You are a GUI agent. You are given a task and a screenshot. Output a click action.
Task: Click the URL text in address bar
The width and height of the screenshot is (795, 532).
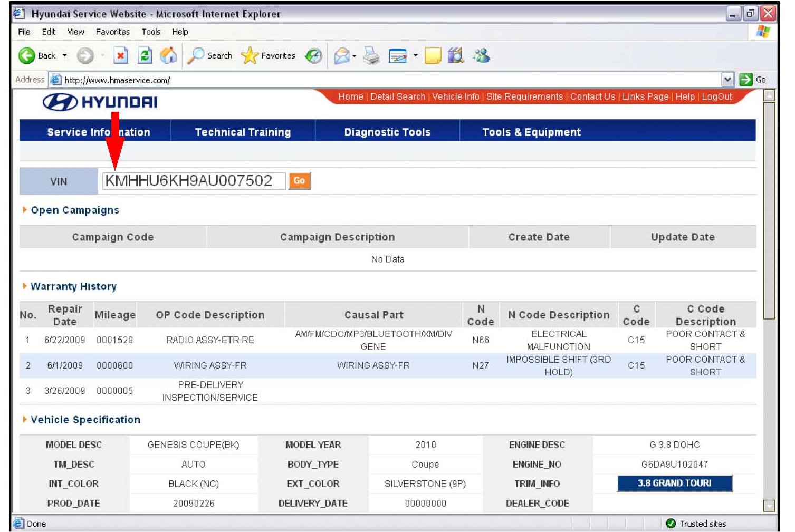pos(117,80)
